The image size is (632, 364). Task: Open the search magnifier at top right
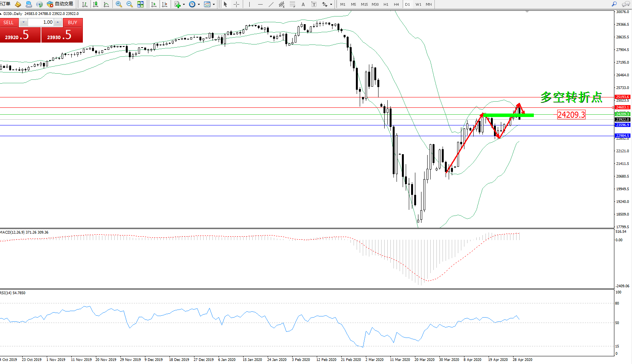tap(614, 4)
